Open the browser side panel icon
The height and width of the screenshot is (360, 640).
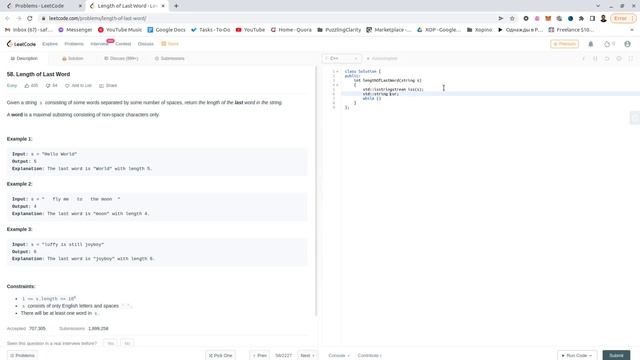pyautogui.click(x=592, y=18)
